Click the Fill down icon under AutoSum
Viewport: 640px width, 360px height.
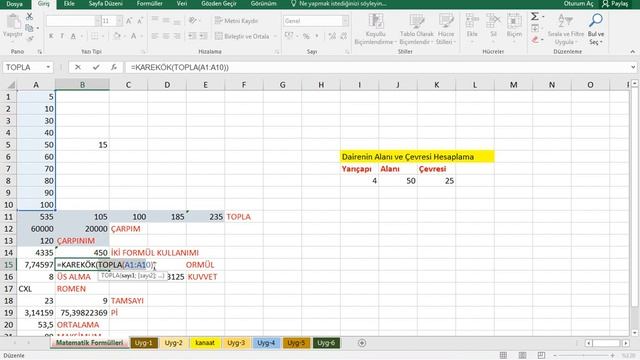click(x=535, y=29)
